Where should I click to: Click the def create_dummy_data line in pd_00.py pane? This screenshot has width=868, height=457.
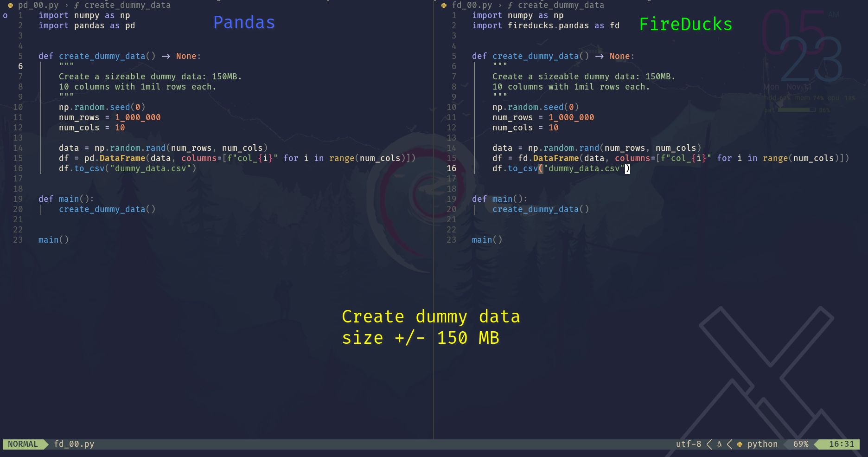[120, 56]
